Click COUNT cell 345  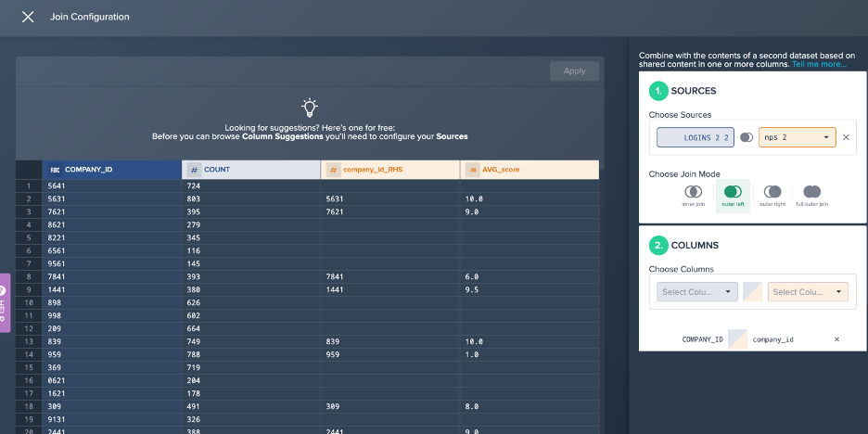(251, 237)
